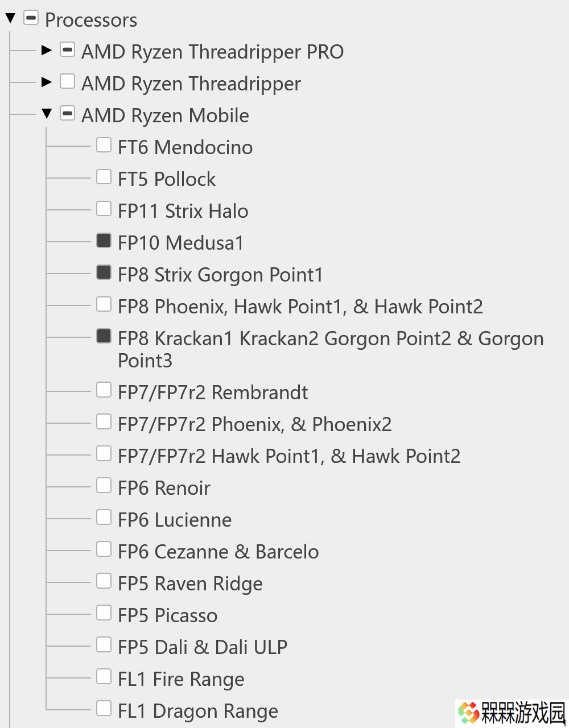Select the FP6 Renoir item

click(x=164, y=488)
